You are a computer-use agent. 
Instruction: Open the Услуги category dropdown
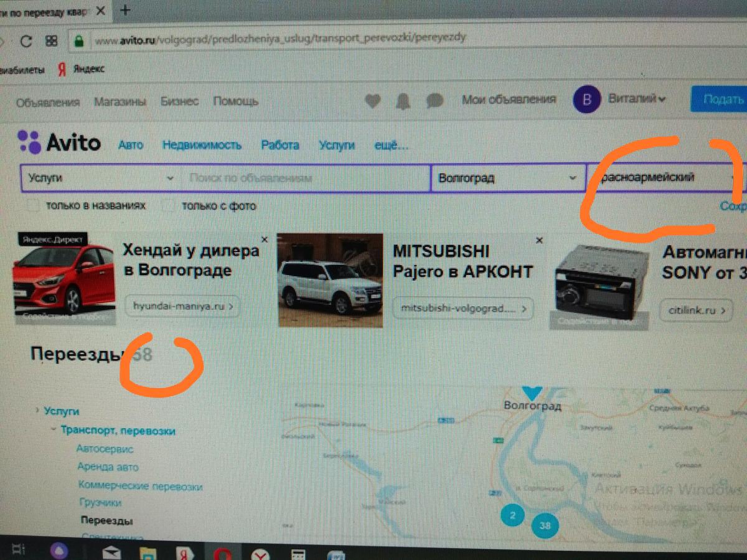[x=100, y=178]
